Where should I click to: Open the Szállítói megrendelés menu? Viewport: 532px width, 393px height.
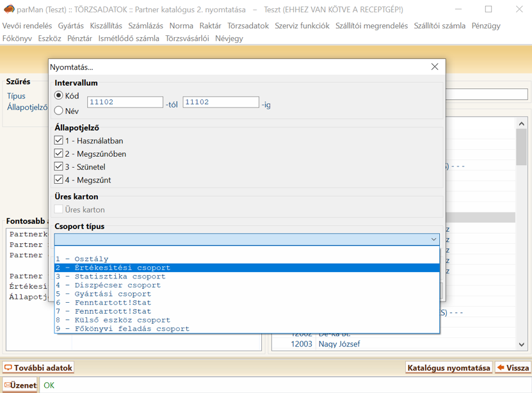pos(371,26)
